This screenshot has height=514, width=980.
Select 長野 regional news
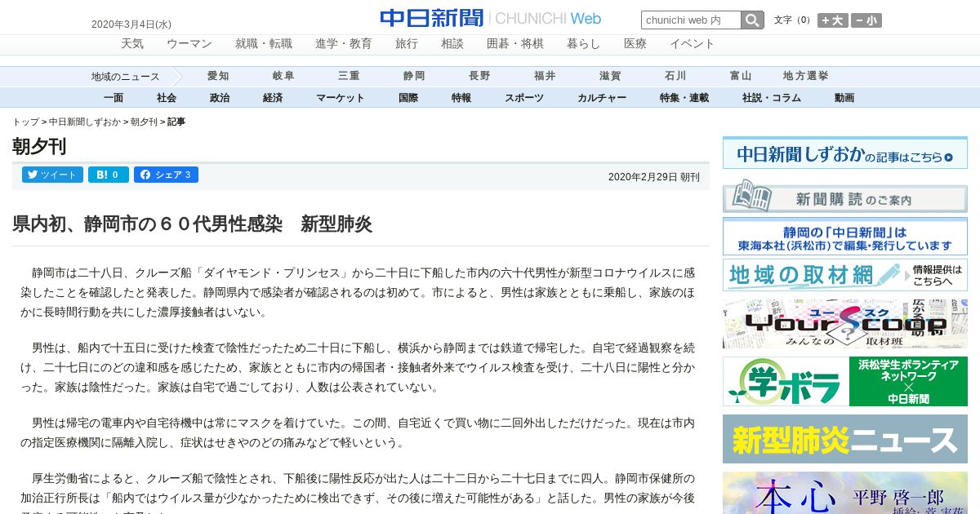click(x=479, y=76)
